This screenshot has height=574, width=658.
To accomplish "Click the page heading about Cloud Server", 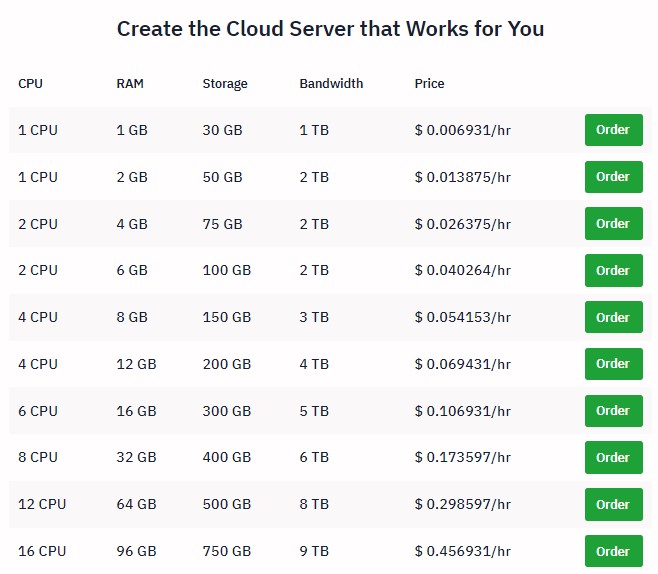I will (x=330, y=28).
